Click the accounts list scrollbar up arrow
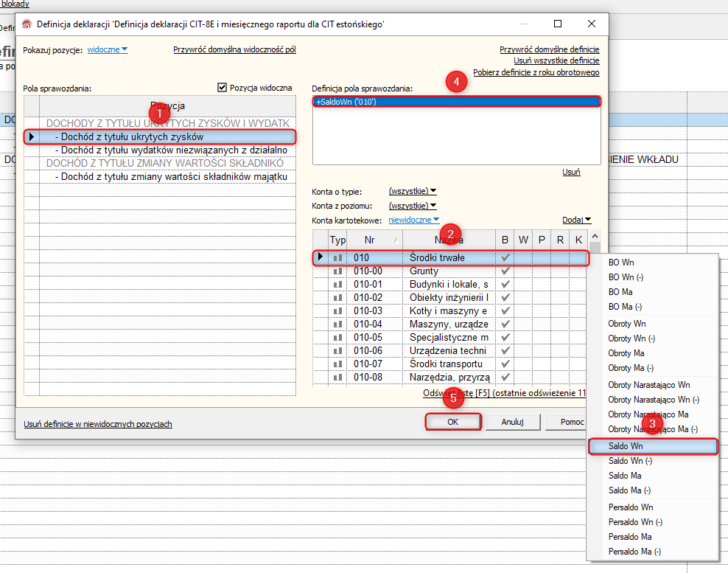The image size is (728, 573). (595, 236)
